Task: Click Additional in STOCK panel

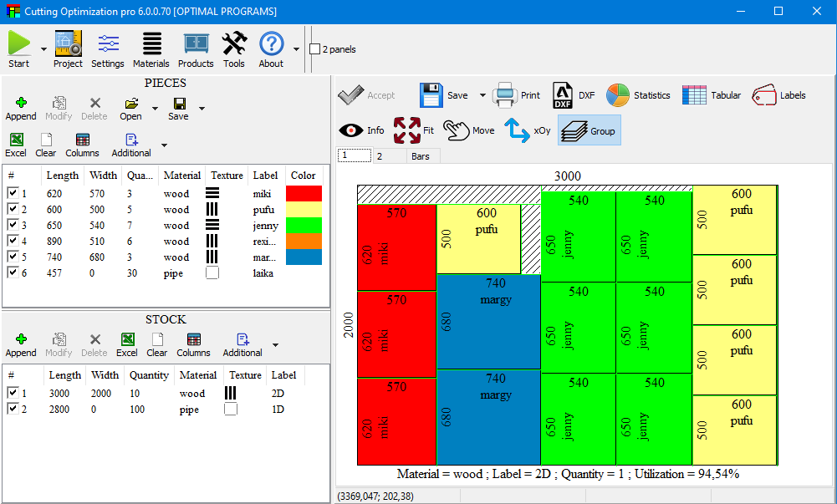Action: [x=242, y=345]
